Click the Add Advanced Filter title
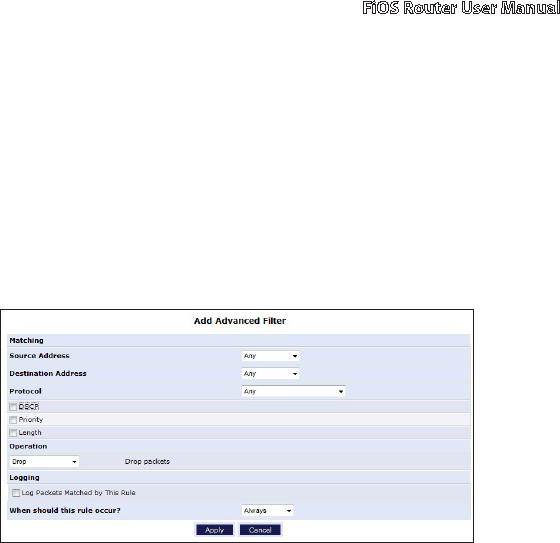 pyautogui.click(x=240, y=321)
